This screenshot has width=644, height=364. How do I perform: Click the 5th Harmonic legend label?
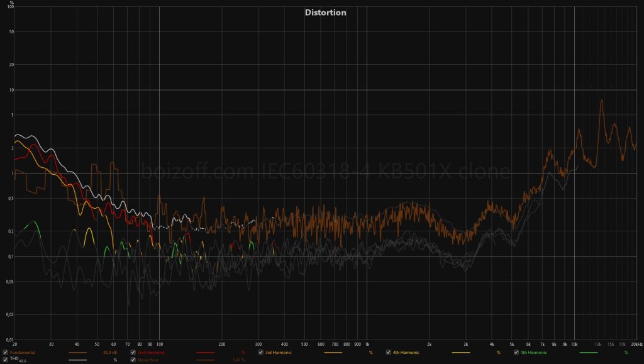point(534,353)
